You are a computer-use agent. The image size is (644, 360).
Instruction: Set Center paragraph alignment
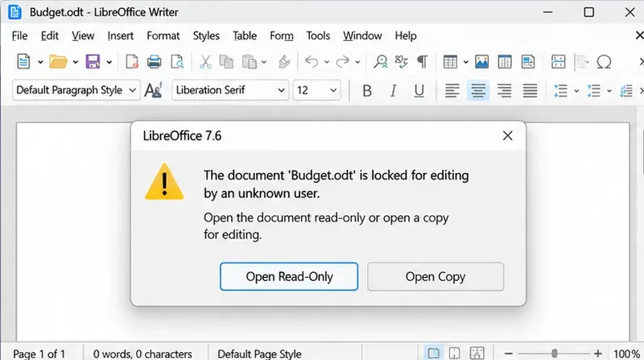click(478, 90)
